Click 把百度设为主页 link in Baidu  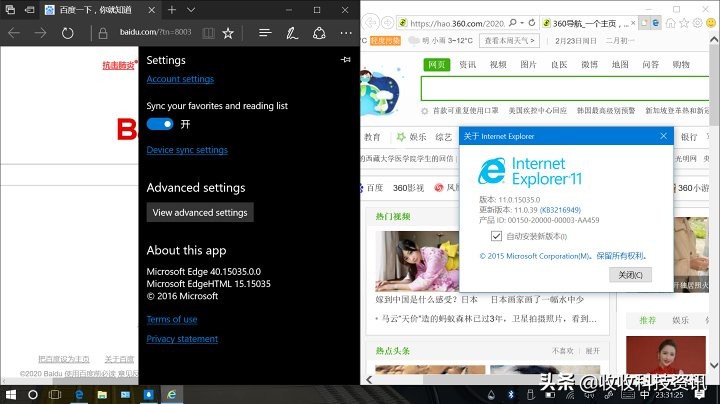[63, 359]
